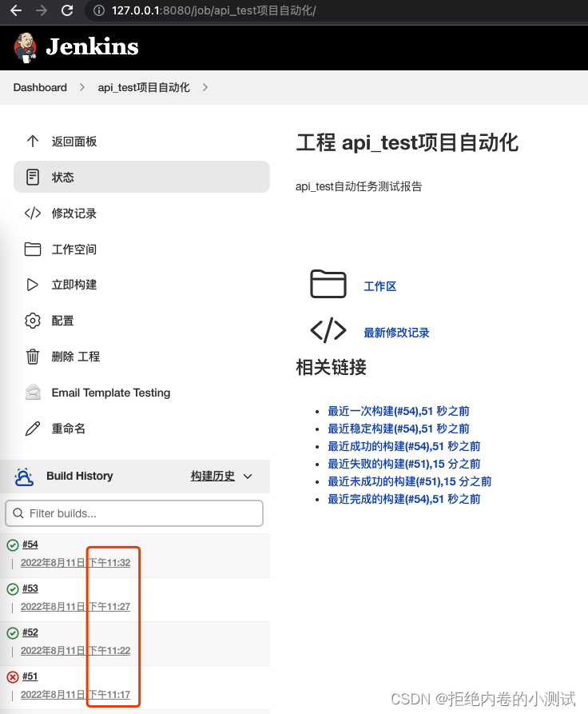Open the api_test项目自动化 breadcrumb link
This screenshot has height=714, width=588.
(x=144, y=87)
